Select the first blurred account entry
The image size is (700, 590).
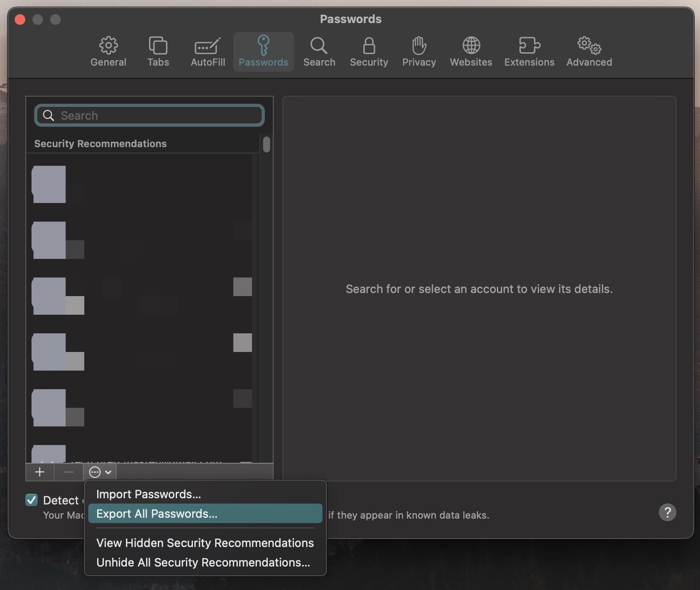pyautogui.click(x=142, y=184)
